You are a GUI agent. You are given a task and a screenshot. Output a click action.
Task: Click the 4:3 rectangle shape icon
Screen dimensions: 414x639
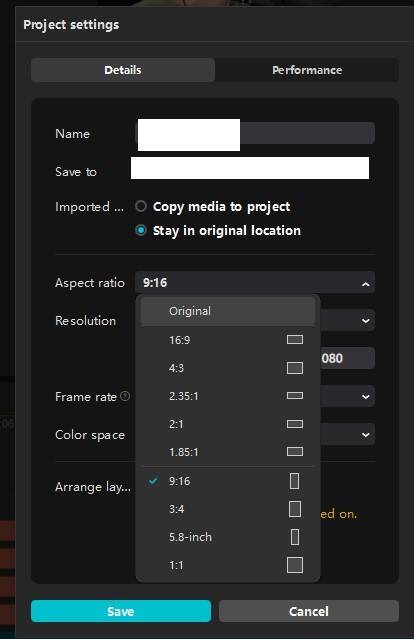[295, 368]
